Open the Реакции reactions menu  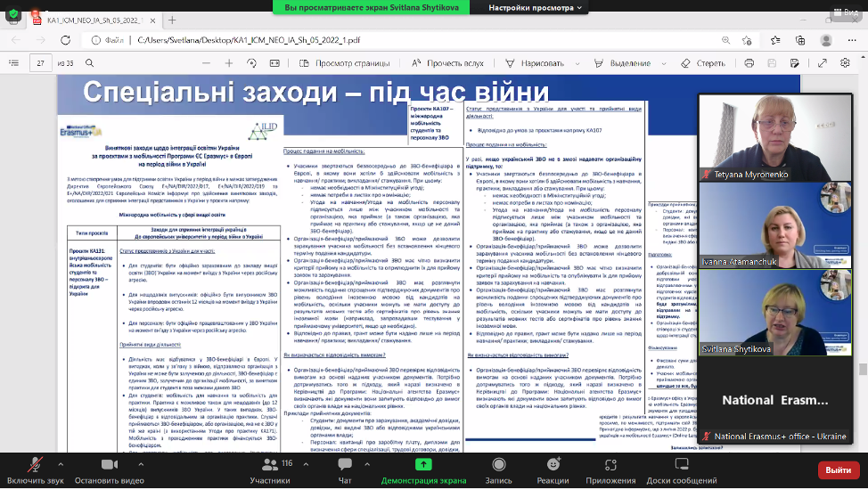pyautogui.click(x=553, y=467)
